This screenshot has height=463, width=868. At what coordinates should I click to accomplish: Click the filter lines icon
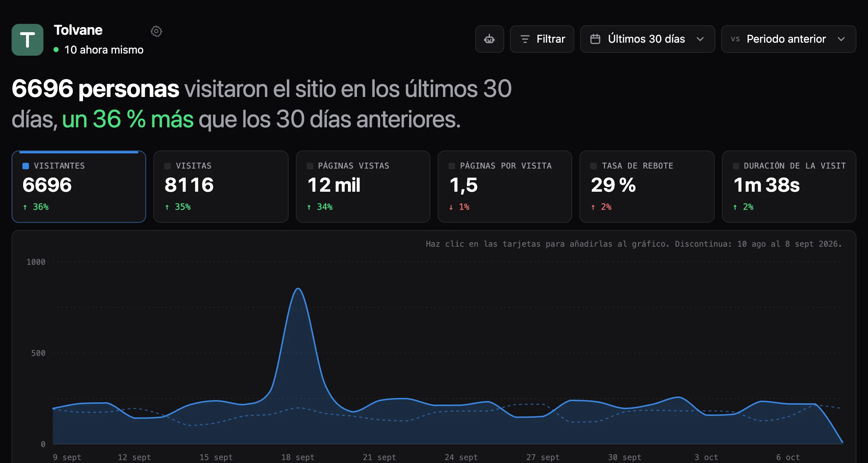525,39
